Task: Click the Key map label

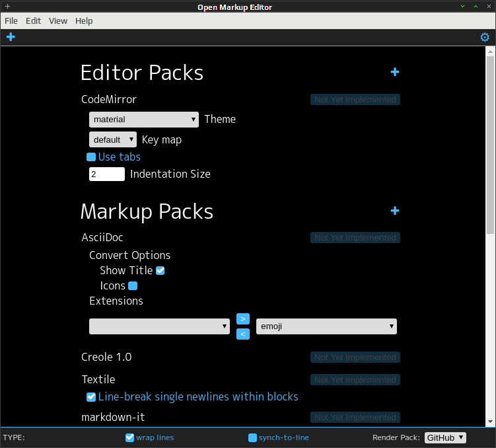Action: 162,140
